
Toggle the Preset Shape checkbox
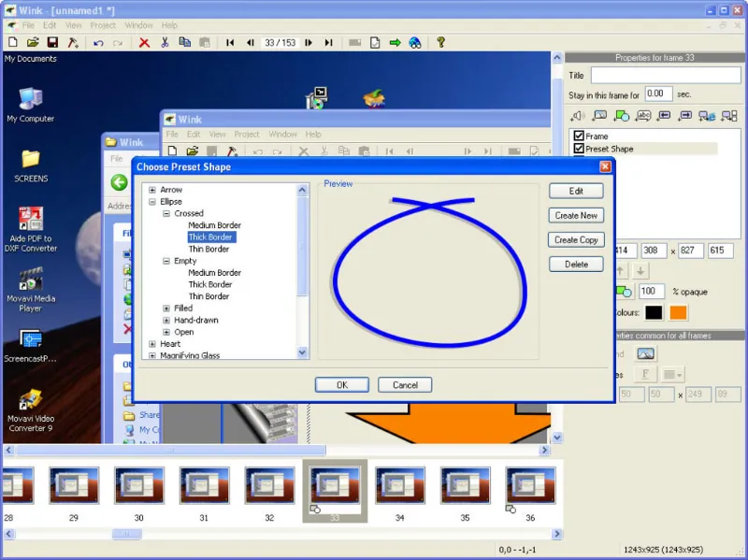(x=579, y=149)
